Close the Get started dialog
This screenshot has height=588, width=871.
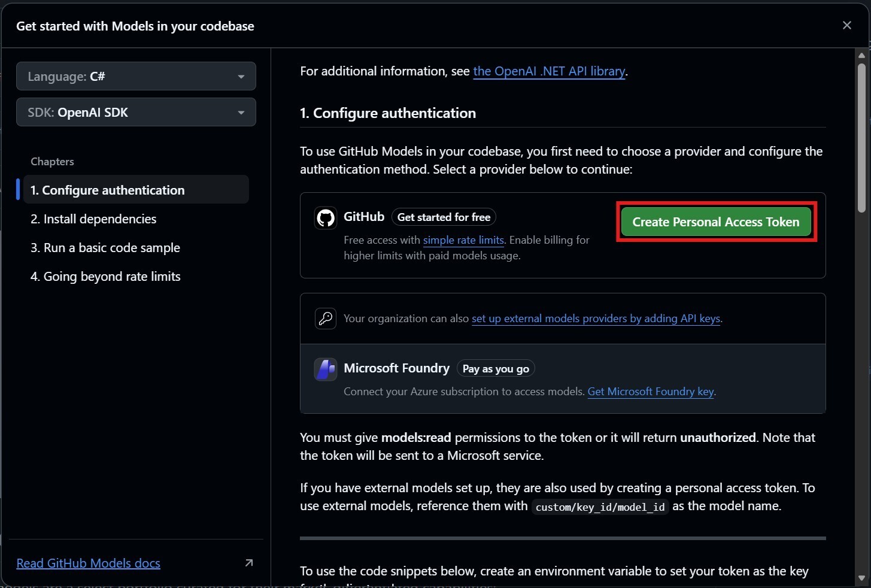[846, 25]
